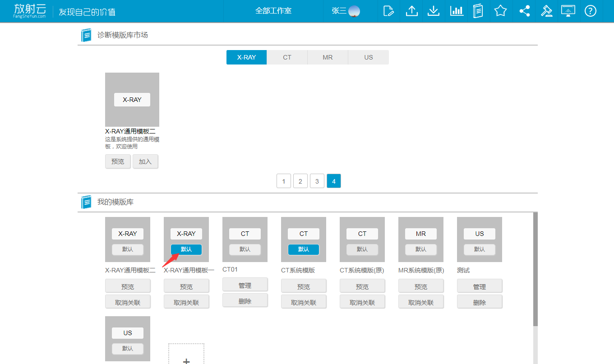Open the help question mark icon

click(590, 11)
